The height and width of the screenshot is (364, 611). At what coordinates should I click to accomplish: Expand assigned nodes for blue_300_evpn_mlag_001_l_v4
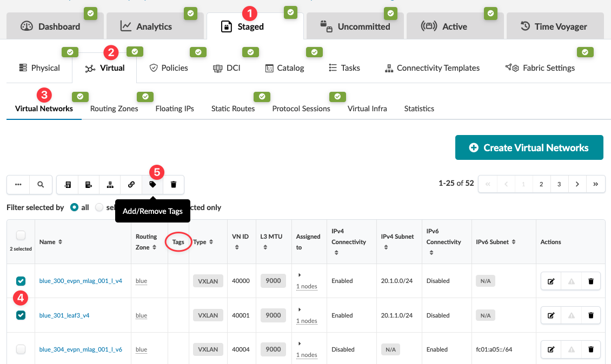click(x=299, y=275)
